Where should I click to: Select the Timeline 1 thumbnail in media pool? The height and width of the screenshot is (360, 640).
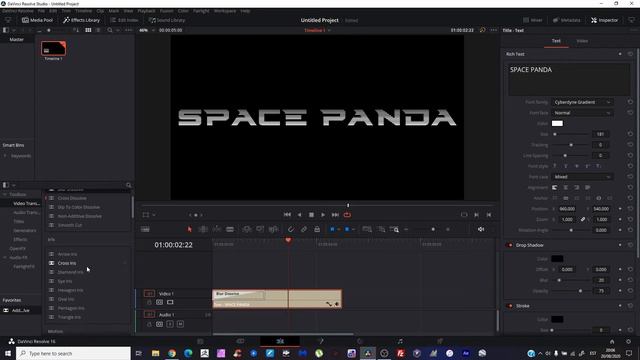pyautogui.click(x=53, y=49)
